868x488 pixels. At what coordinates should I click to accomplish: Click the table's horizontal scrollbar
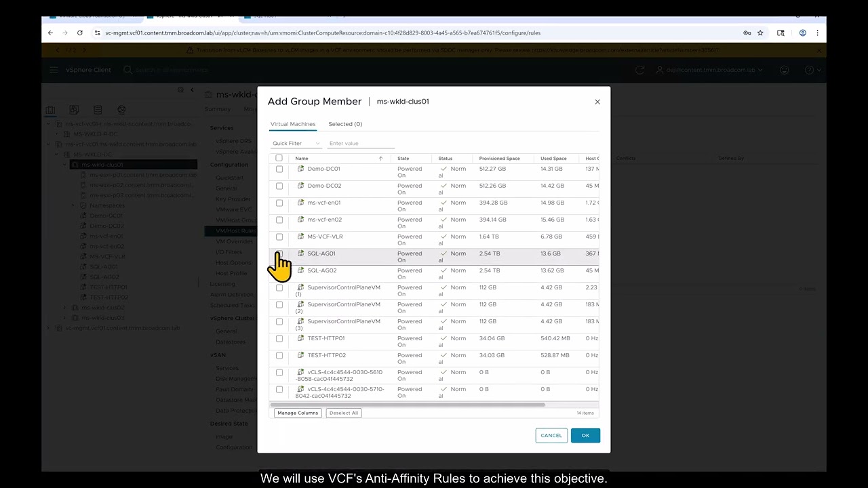click(x=407, y=405)
